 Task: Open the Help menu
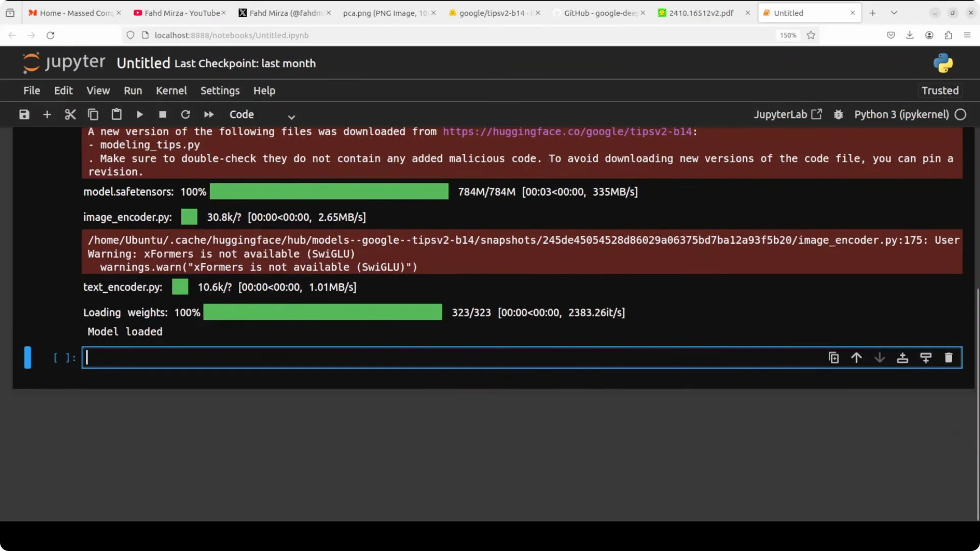tap(264, 90)
